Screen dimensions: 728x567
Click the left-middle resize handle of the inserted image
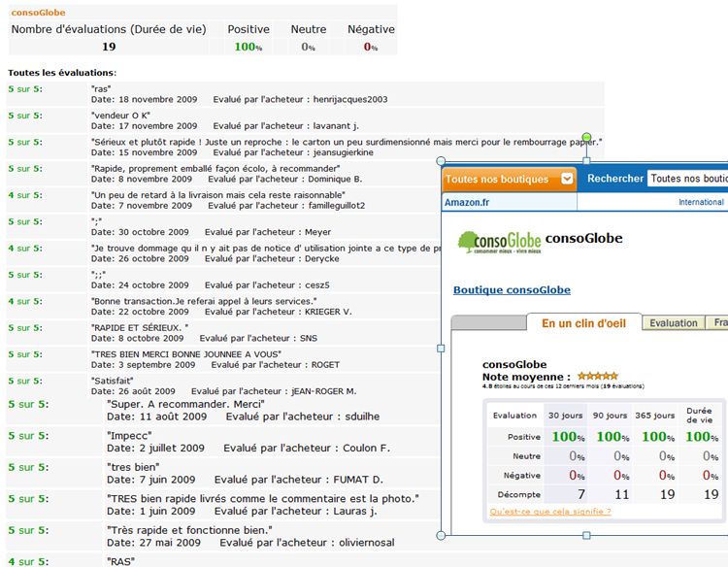point(441,349)
